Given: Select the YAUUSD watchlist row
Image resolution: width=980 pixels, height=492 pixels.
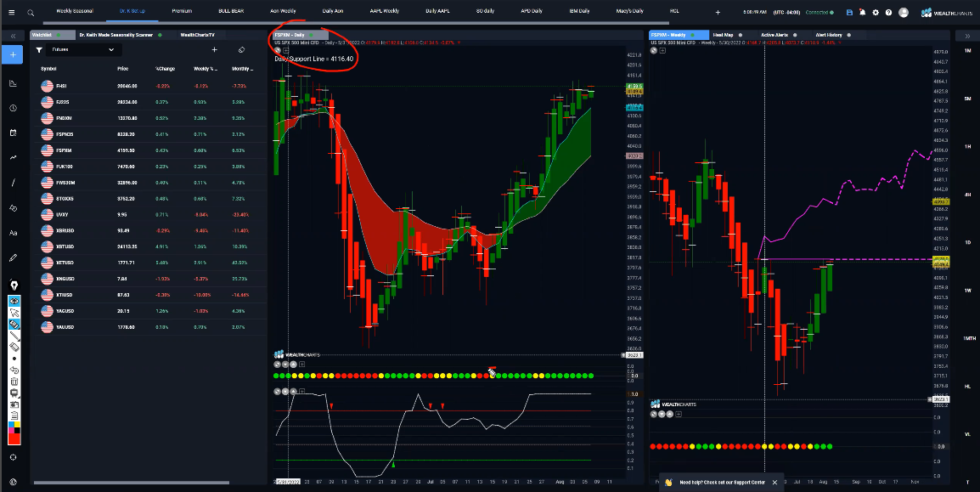Looking at the screenshot, I should pyautogui.click(x=150, y=327).
